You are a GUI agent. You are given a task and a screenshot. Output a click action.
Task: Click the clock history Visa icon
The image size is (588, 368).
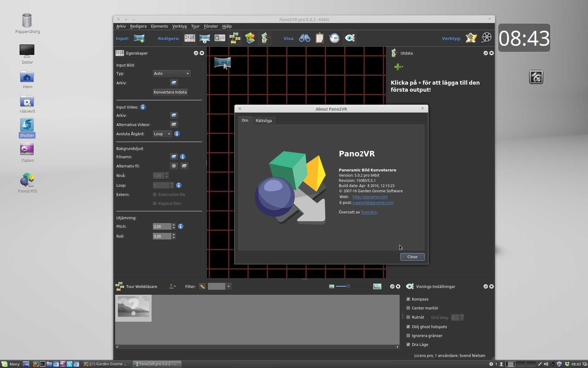334,38
